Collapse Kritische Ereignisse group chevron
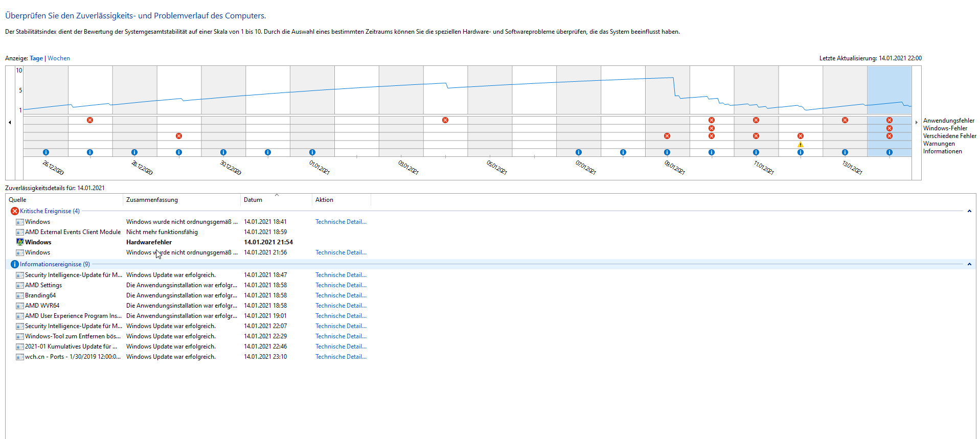 tap(969, 211)
